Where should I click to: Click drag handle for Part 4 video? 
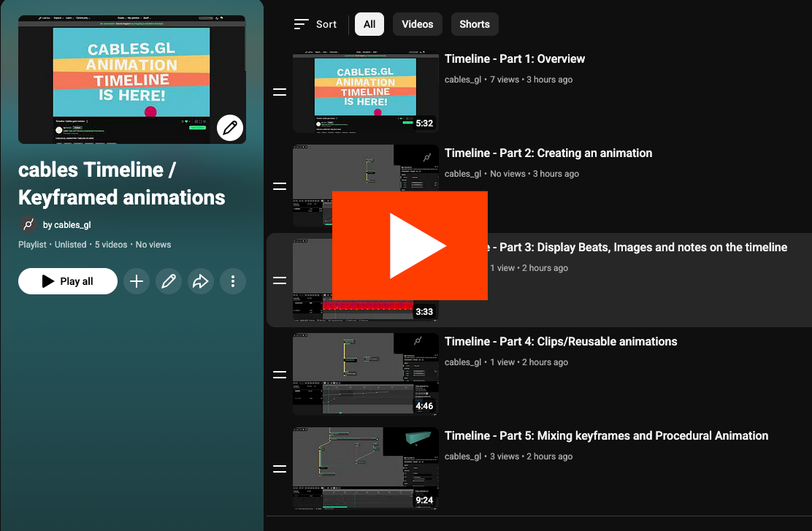(280, 375)
